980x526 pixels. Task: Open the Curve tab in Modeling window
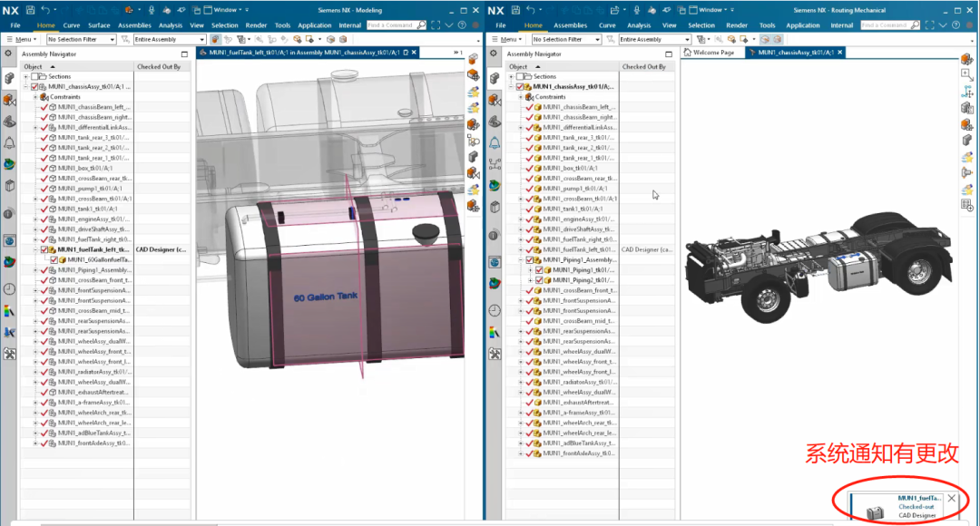click(72, 25)
